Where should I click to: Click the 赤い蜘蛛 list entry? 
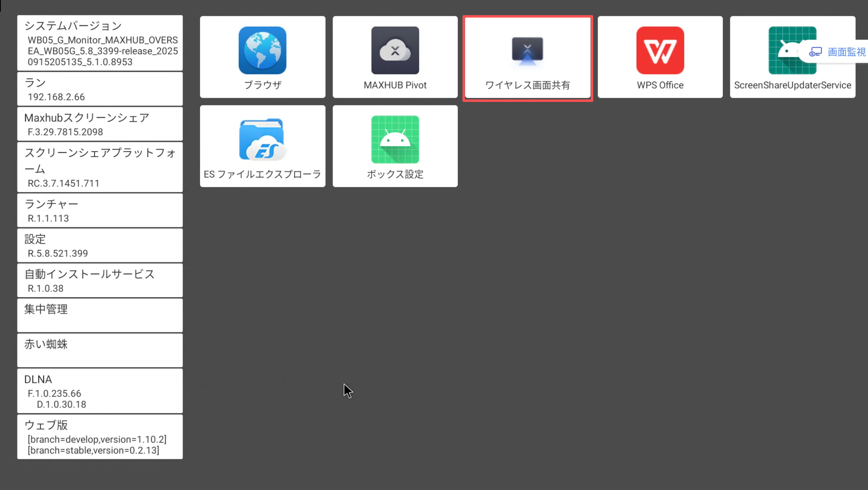(x=100, y=351)
